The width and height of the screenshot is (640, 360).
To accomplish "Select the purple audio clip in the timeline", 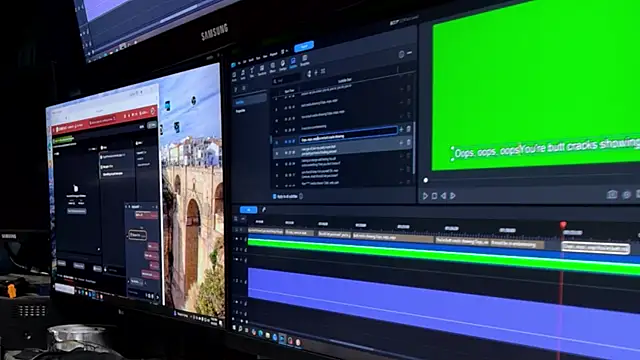I will [444, 305].
